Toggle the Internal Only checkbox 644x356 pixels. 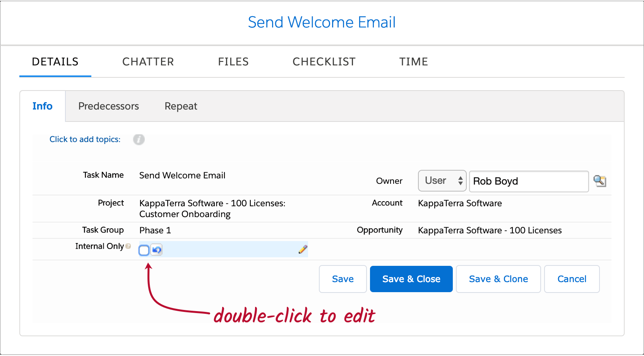click(144, 250)
